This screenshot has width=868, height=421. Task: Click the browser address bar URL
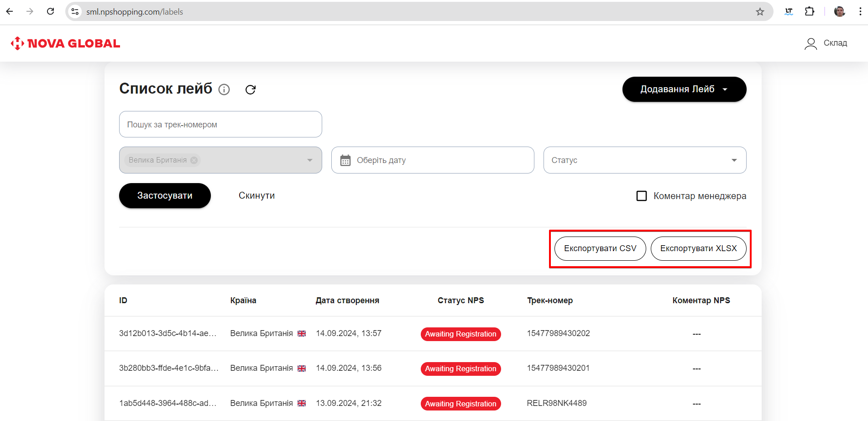tap(135, 12)
